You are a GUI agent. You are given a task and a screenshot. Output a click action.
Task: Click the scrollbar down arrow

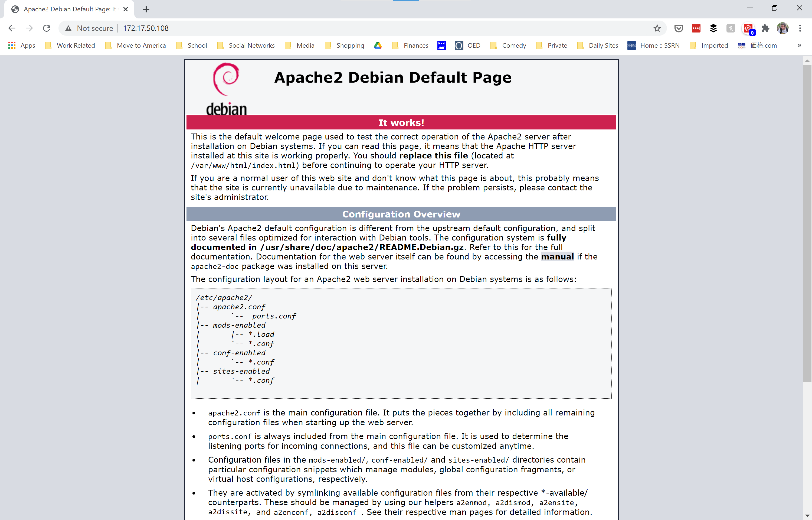pyautogui.click(x=807, y=516)
